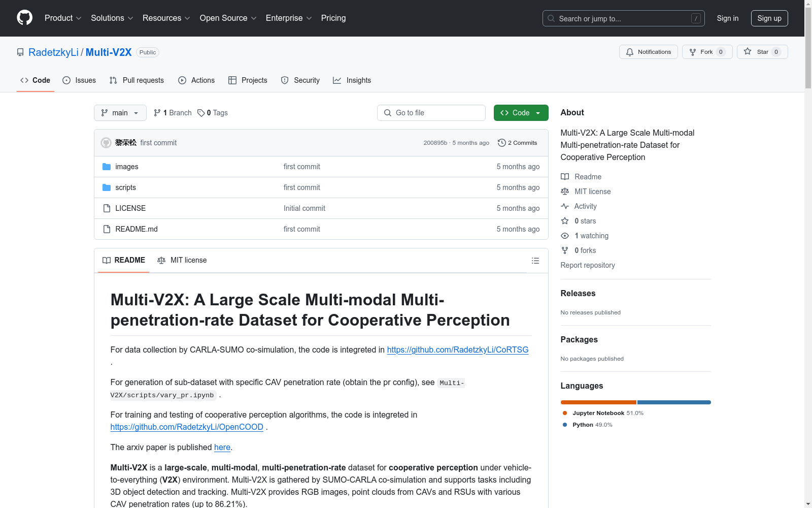The image size is (812, 508).
Task: View the 2 Commits history
Action: click(518, 143)
